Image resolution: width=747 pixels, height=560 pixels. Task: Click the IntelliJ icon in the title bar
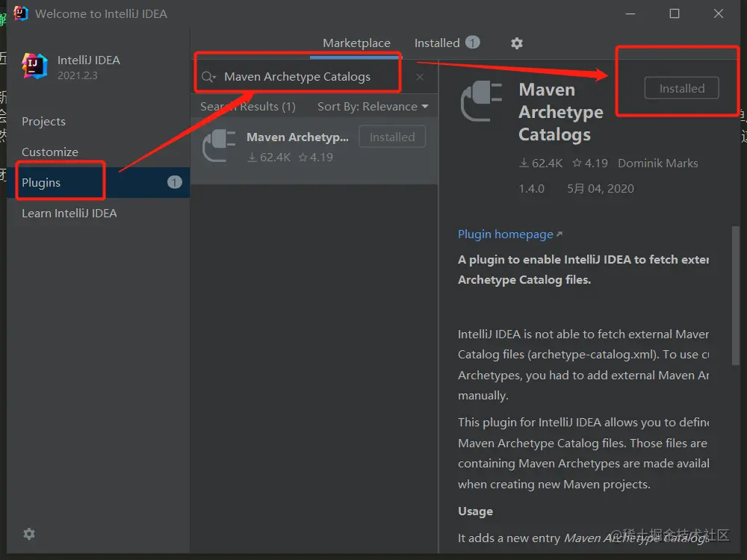[x=21, y=13]
